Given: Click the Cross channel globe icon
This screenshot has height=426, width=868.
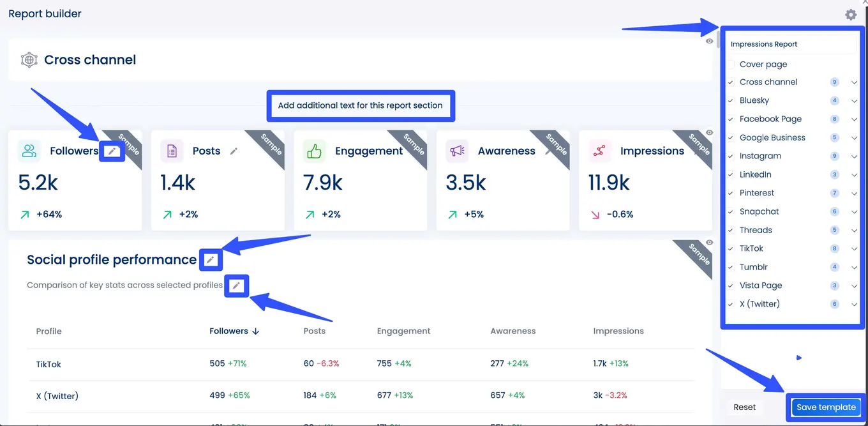Looking at the screenshot, I should pyautogui.click(x=29, y=60).
